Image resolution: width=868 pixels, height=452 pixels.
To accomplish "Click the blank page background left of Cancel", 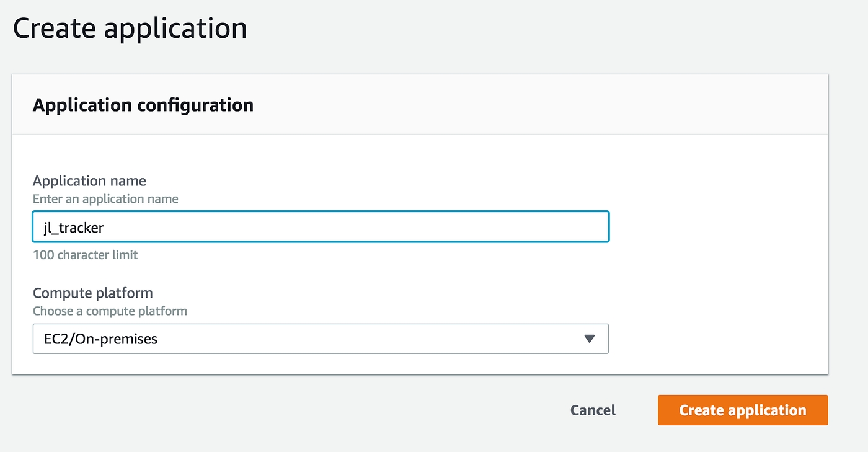I will pos(310,410).
